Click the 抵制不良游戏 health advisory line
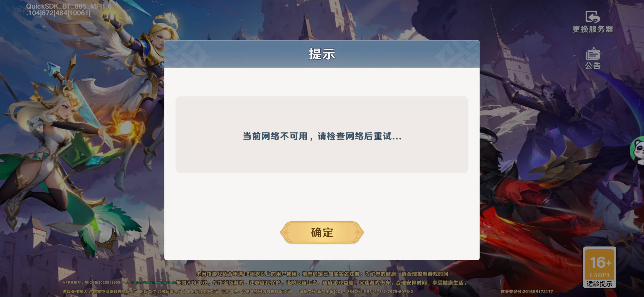The width and height of the screenshot is (644, 297). coord(322,283)
